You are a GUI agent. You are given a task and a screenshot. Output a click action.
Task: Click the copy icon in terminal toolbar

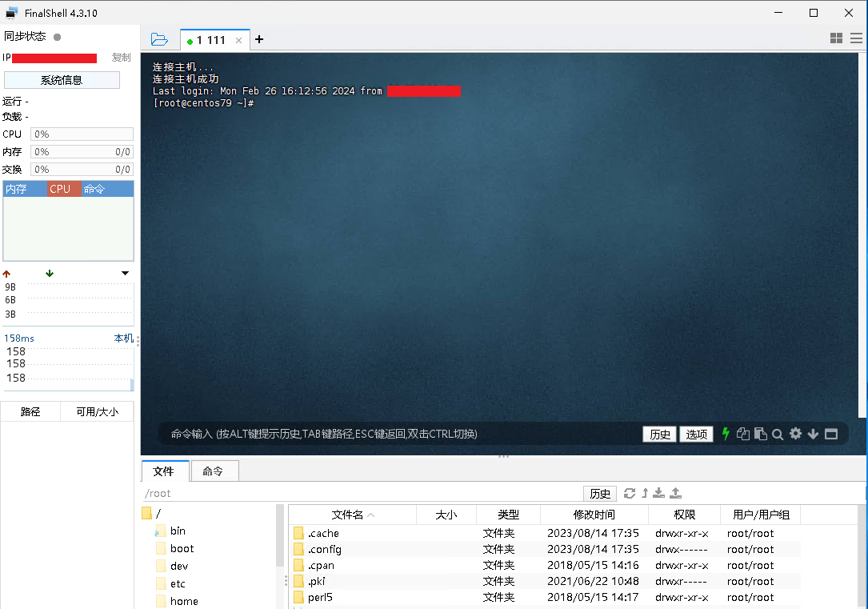pos(743,434)
